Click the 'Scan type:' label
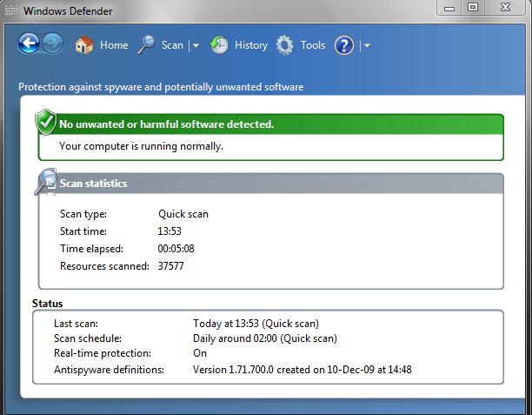The image size is (532, 415). [x=83, y=214]
